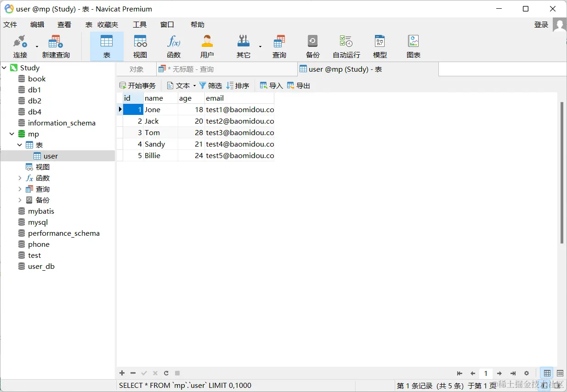Image resolution: width=567 pixels, height=392 pixels.
Task: Open the 收藏夹 favorites menu
Action: click(x=108, y=25)
